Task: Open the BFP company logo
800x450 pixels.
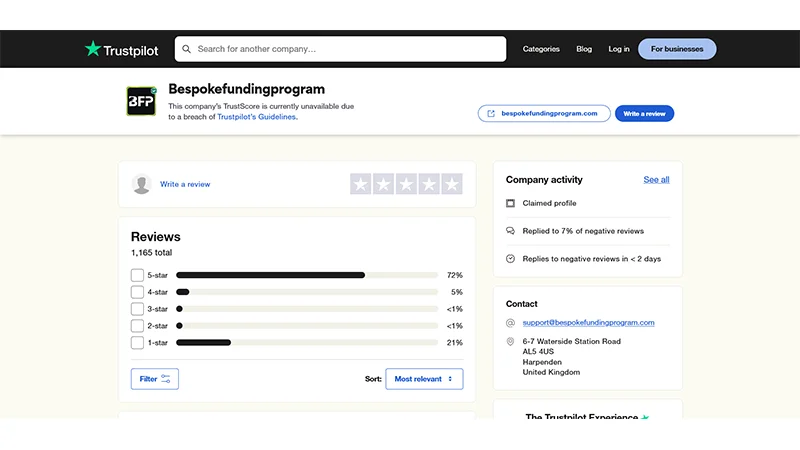Action: (x=141, y=101)
